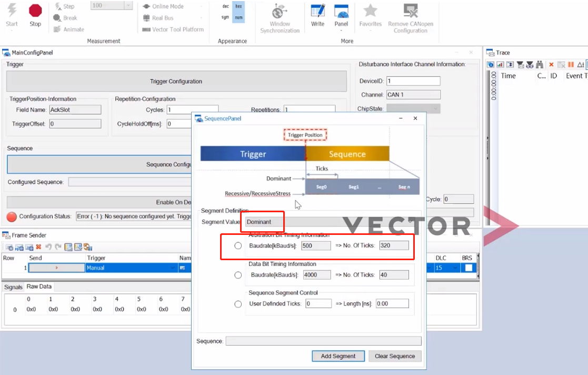Select the User Defined Ticks radio button

tap(238, 304)
